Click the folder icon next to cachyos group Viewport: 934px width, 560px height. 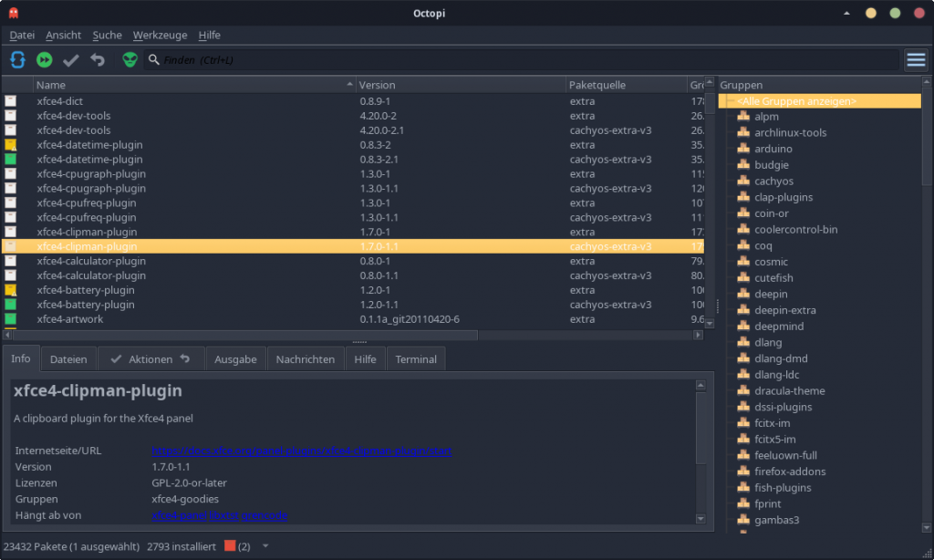[x=742, y=181]
